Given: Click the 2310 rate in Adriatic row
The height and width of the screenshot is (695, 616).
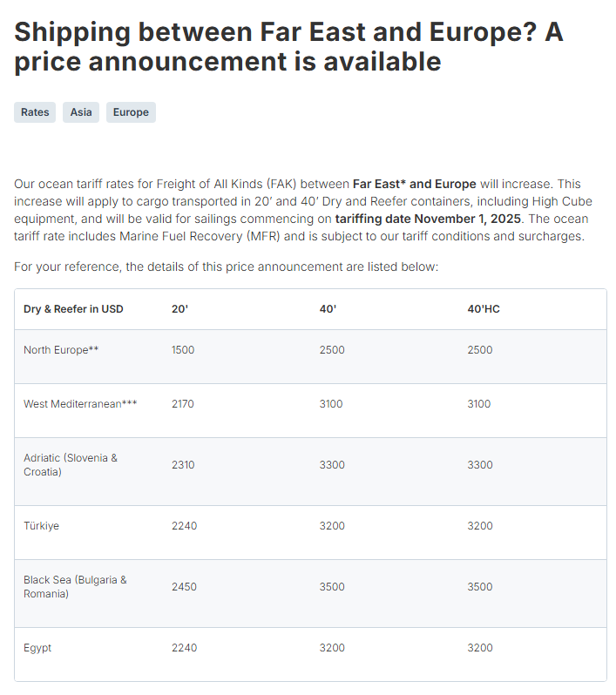Looking at the screenshot, I should coord(184,465).
